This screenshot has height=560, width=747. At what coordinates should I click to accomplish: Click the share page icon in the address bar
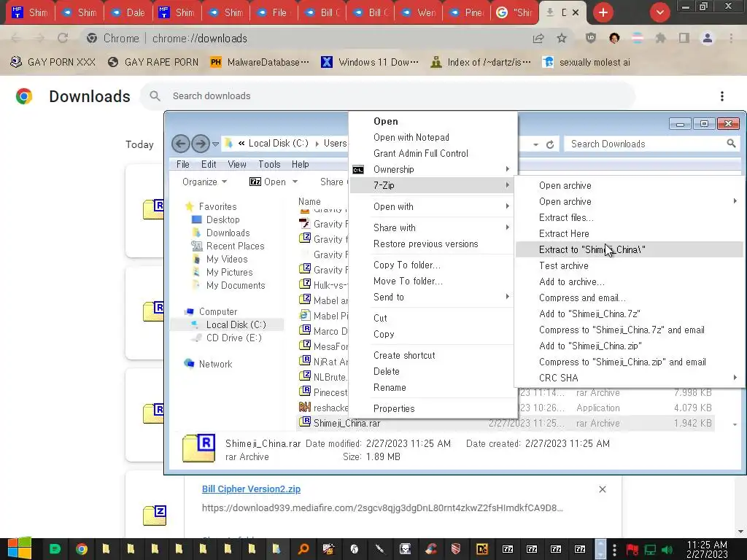click(x=538, y=38)
